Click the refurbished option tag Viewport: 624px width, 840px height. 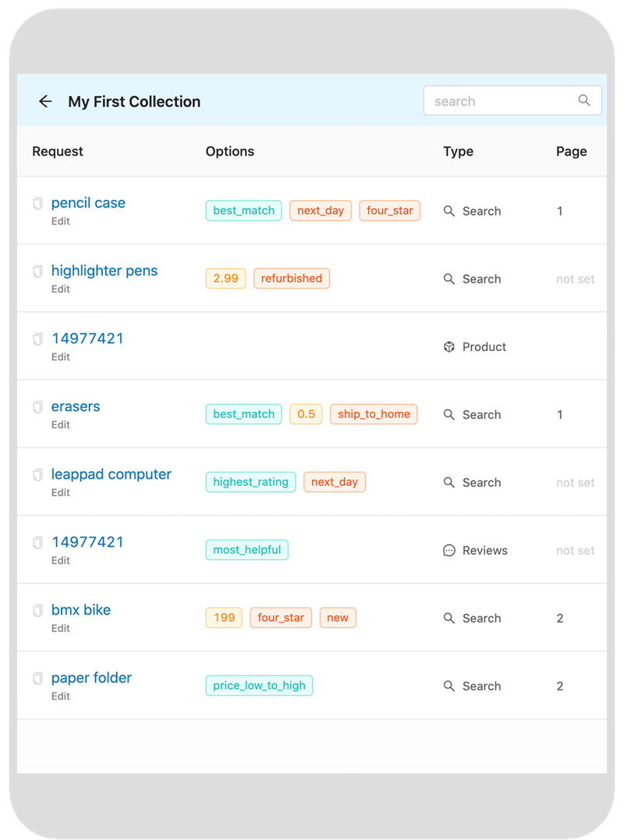[x=292, y=278]
